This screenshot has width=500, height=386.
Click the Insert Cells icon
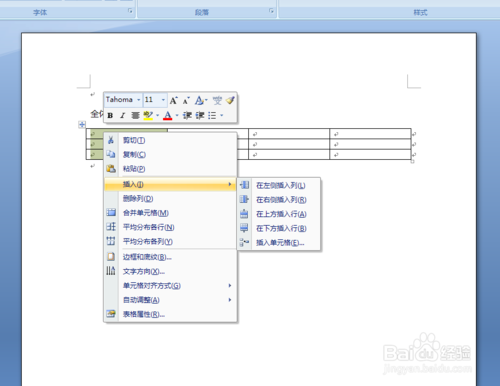(x=244, y=242)
